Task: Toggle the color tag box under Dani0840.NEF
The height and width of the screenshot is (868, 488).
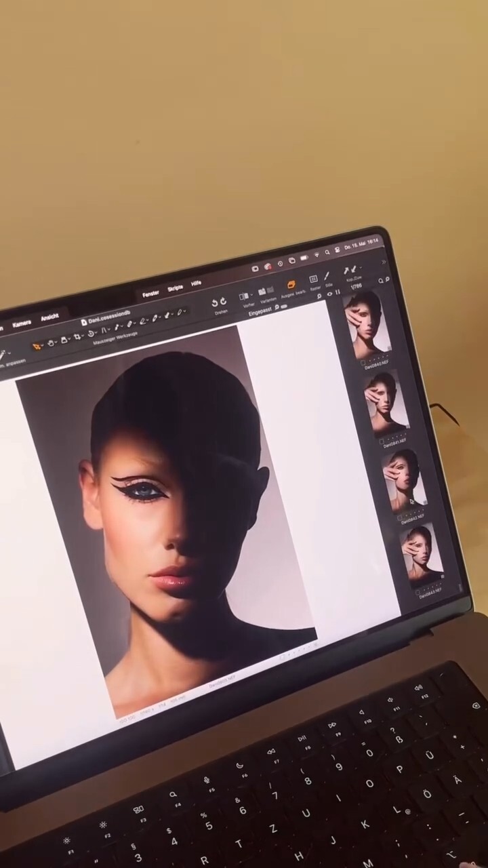Action: point(363,362)
